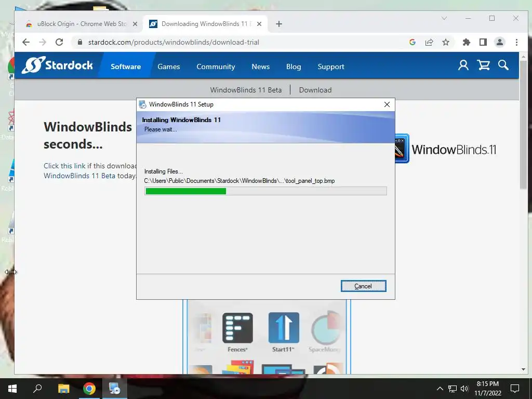Bookmark this page with the star icon
The width and height of the screenshot is (532, 399).
446,42
